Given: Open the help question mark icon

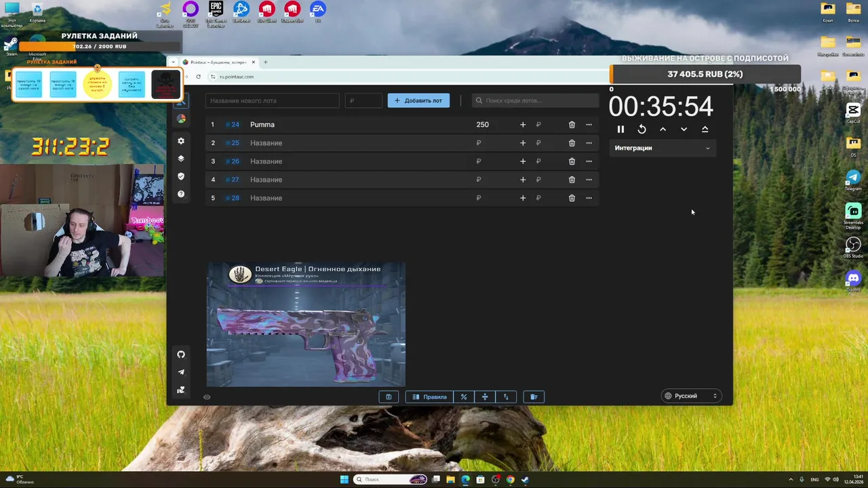Looking at the screenshot, I should tap(181, 194).
